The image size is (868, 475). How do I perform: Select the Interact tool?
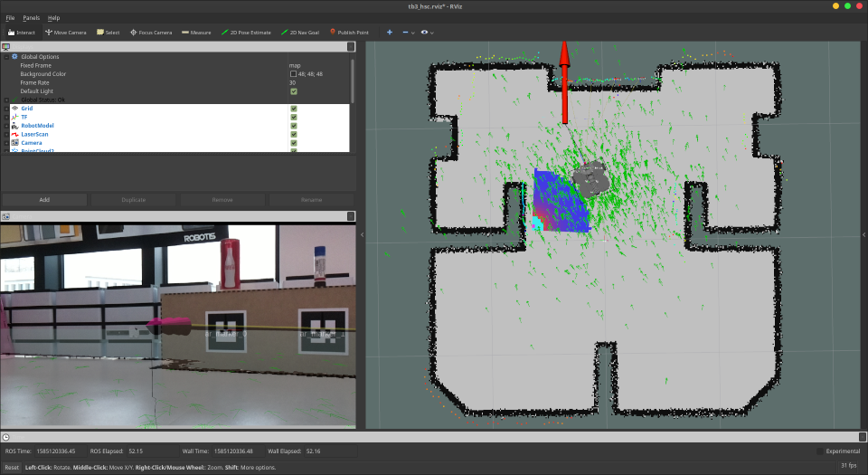[x=22, y=32]
